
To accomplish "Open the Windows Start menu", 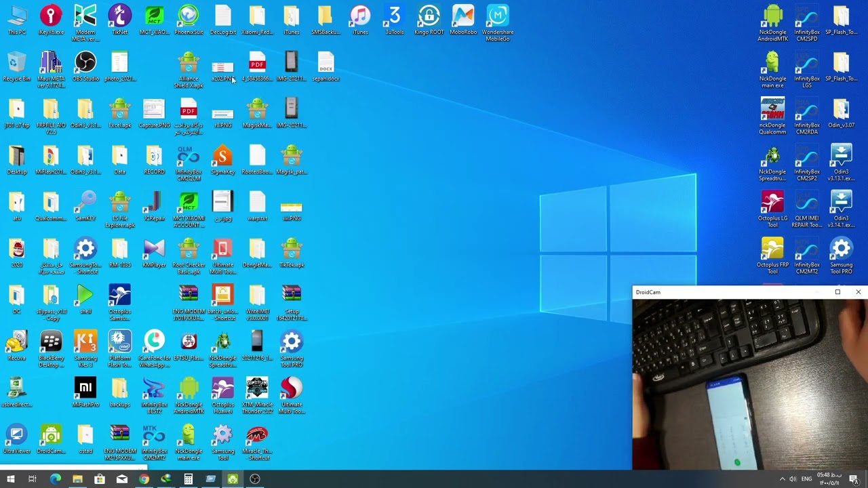I will click(x=10, y=479).
